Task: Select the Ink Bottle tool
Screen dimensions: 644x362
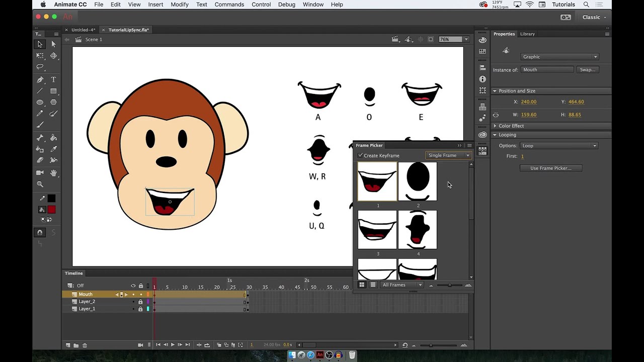Action: [x=40, y=149]
